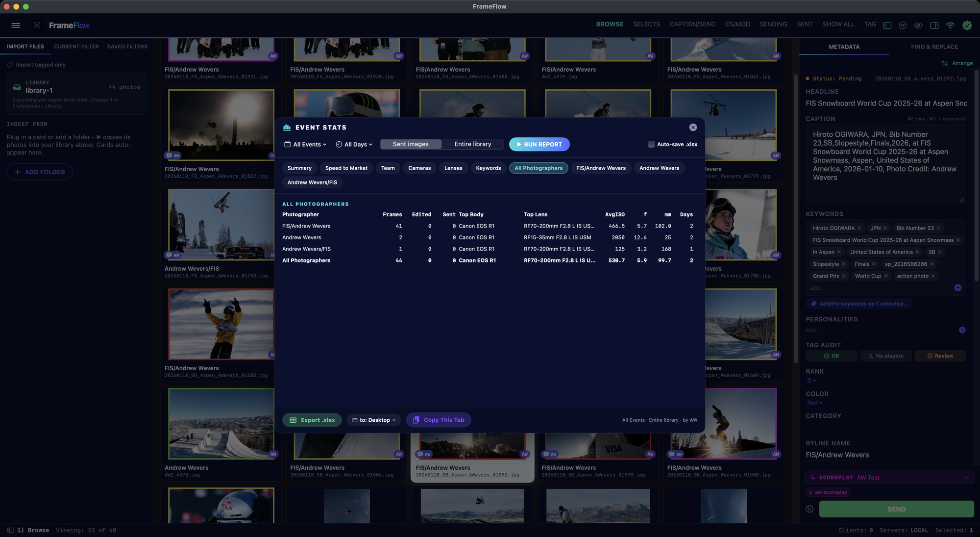Click the Byline Name field
The width and height of the screenshot is (980, 537).
point(886,455)
